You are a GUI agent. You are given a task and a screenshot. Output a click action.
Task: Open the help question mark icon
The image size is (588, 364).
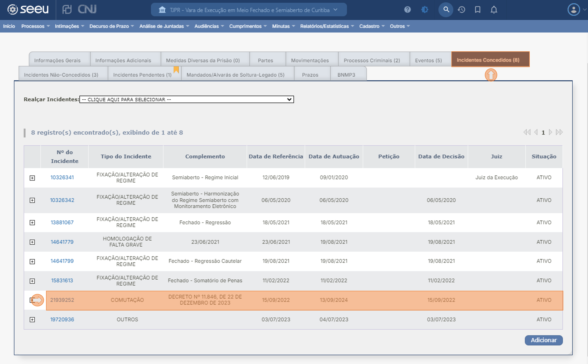click(407, 10)
